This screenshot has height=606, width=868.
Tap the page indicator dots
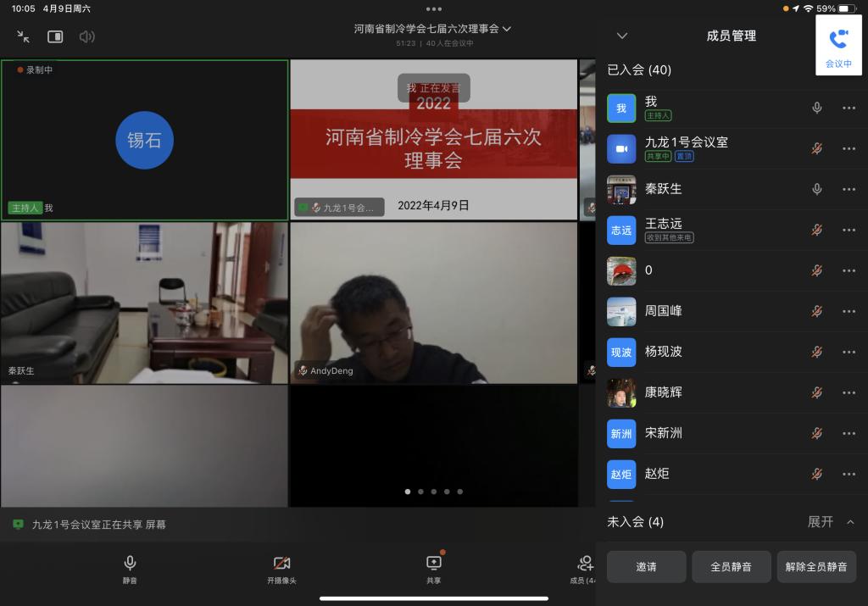click(433, 492)
